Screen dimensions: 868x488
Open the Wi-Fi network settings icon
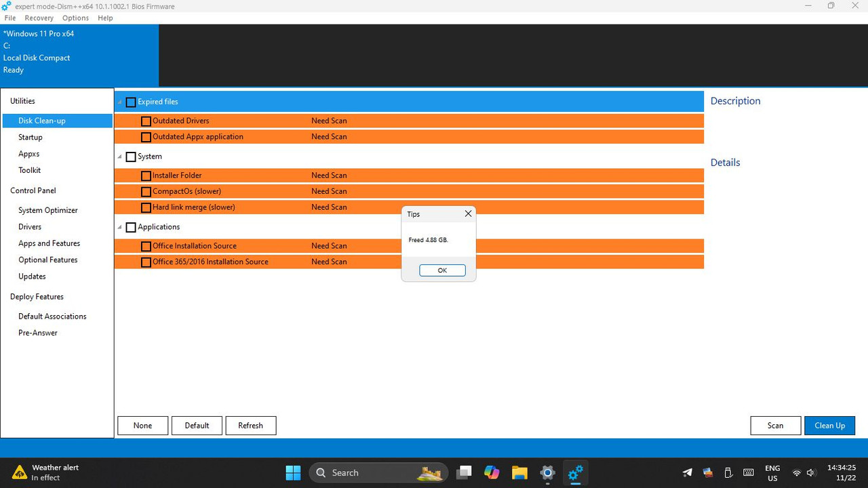pyautogui.click(x=797, y=472)
